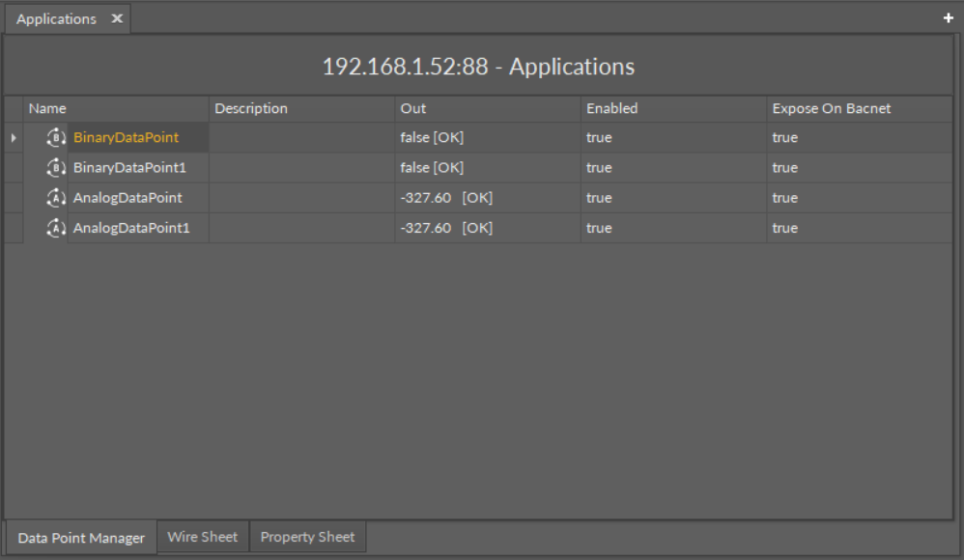Image resolution: width=964 pixels, height=560 pixels.
Task: Open the Property Sheet tab
Action: click(307, 537)
